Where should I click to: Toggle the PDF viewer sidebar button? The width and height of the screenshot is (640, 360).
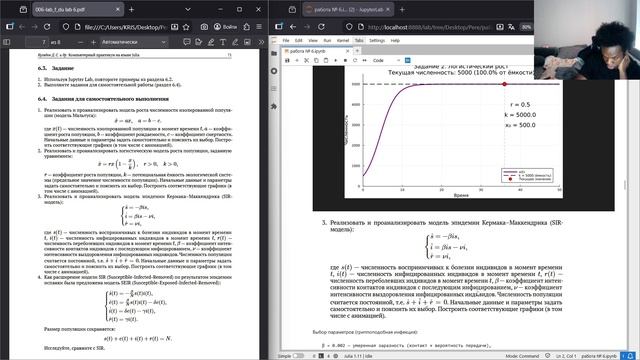7,42
